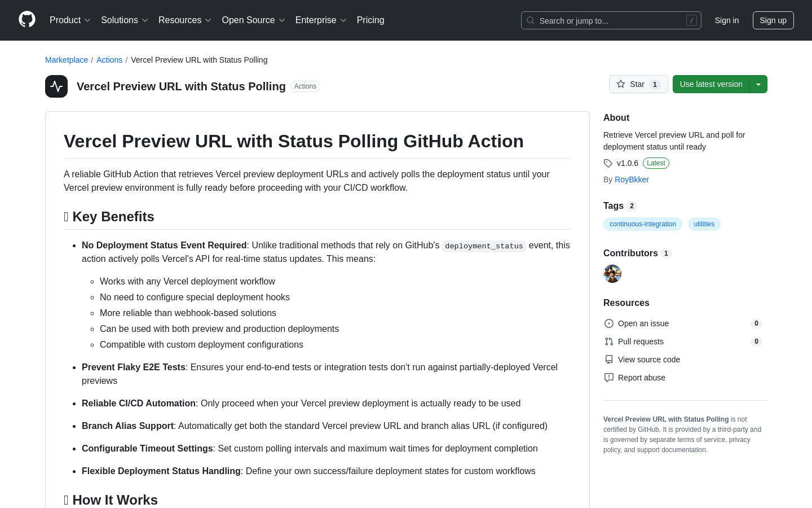This screenshot has width=812, height=508.
Task: Expand the Resources menu
Action: click(185, 20)
